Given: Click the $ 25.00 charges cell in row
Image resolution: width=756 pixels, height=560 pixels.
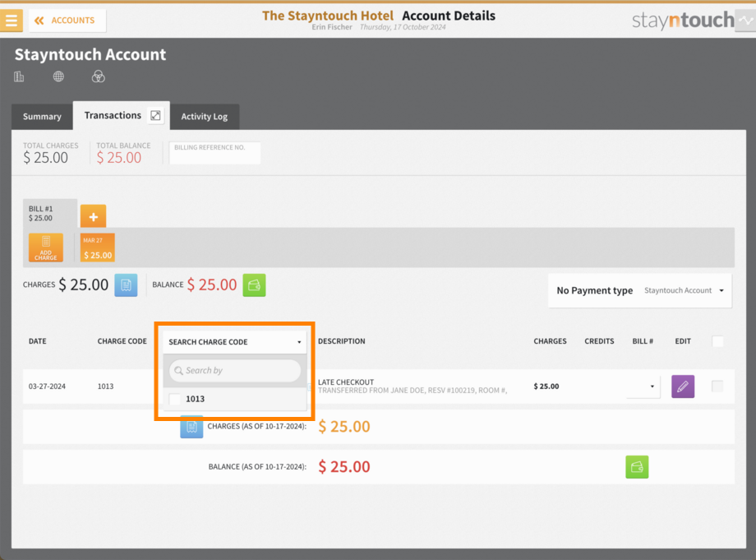Looking at the screenshot, I should click(546, 386).
